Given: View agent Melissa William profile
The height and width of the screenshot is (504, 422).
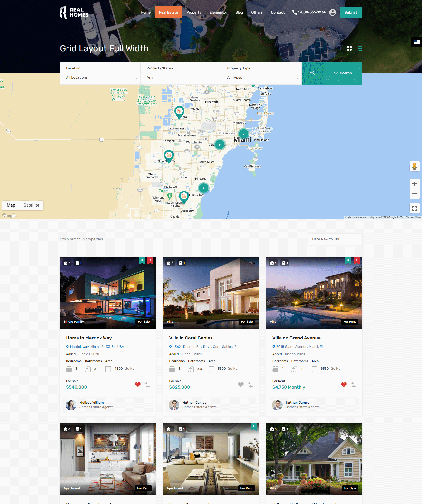Looking at the screenshot, I should click(x=91, y=403).
